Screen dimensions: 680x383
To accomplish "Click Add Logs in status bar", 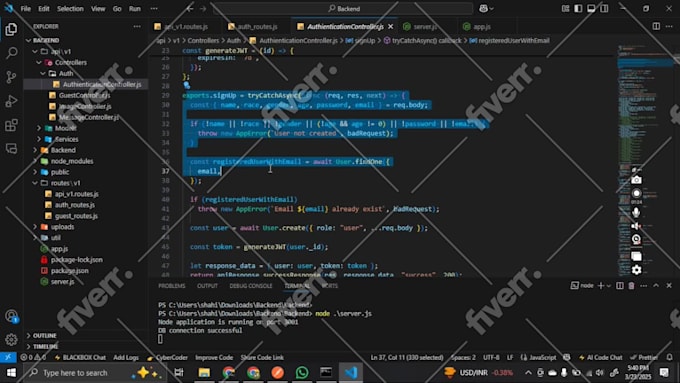I will pos(126,357).
